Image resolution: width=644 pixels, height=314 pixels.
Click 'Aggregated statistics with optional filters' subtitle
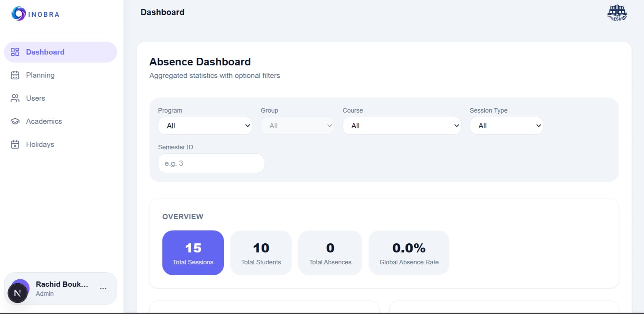[x=215, y=76]
